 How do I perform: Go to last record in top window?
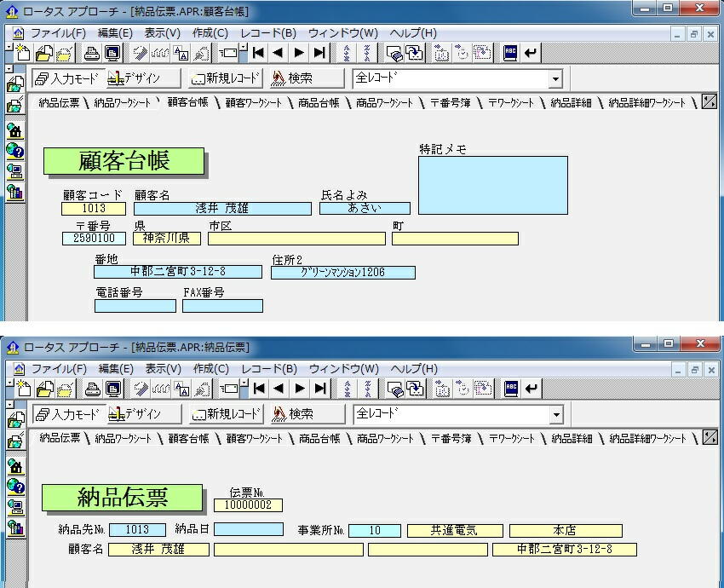pyautogui.click(x=319, y=53)
